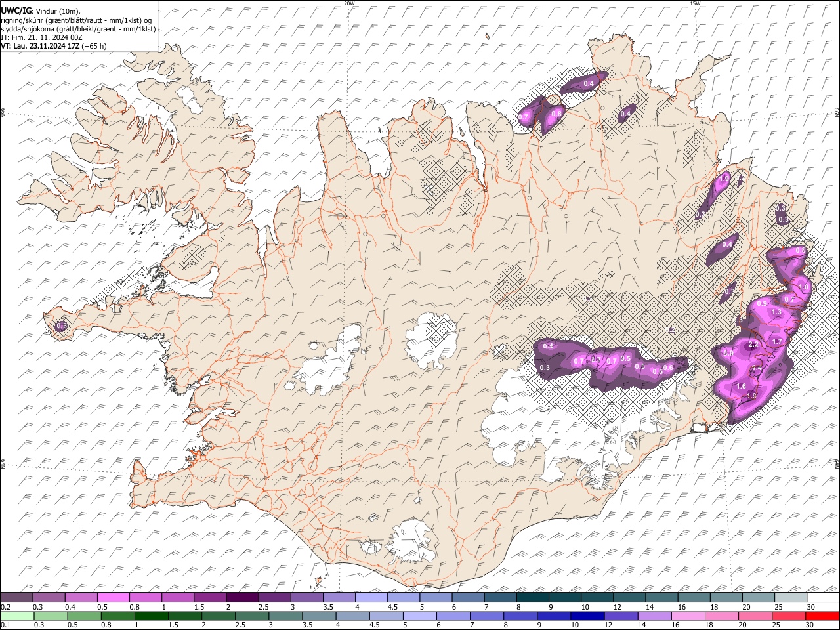
Task: Click the 0.8 snowfall value on north coast
Action: pos(556,114)
